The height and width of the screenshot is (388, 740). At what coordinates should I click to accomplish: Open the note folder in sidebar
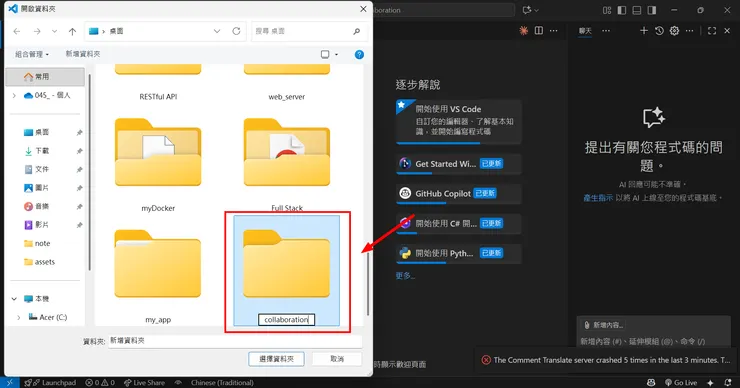[x=37, y=243]
